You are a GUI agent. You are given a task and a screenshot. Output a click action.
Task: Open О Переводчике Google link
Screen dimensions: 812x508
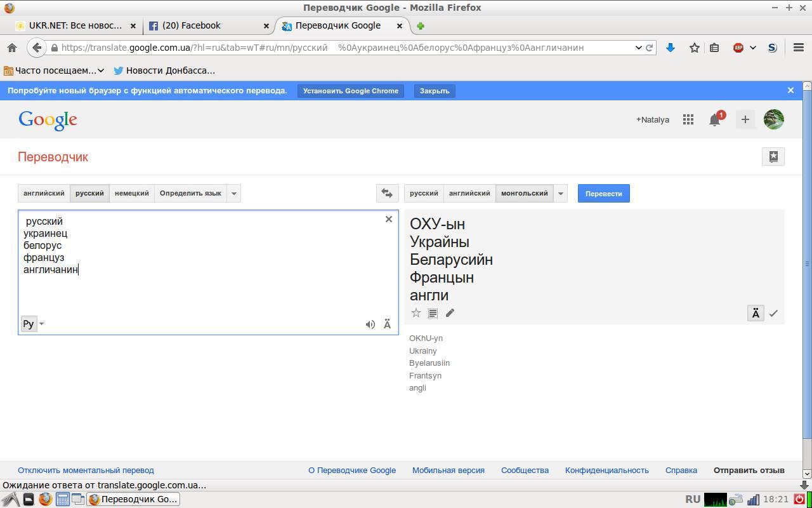pos(352,471)
